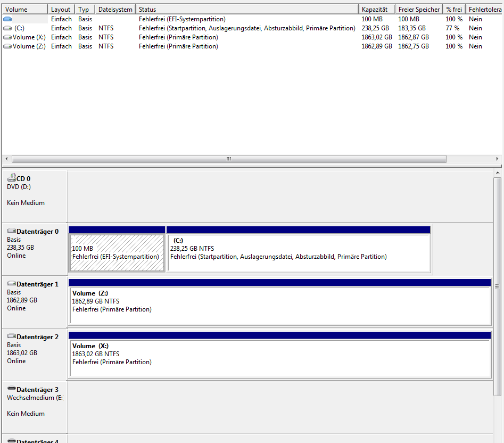
Task: Select the 100 MB EFI partition block
Action: point(117,250)
